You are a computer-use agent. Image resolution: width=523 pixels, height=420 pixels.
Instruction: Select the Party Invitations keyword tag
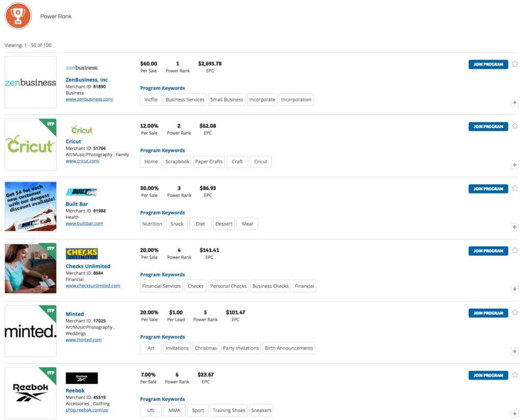tap(241, 349)
